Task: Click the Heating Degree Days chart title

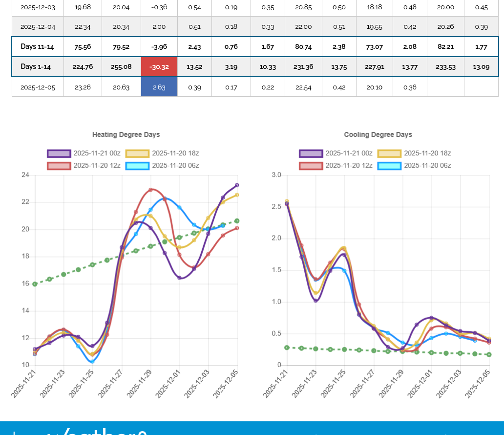Action: (x=126, y=134)
